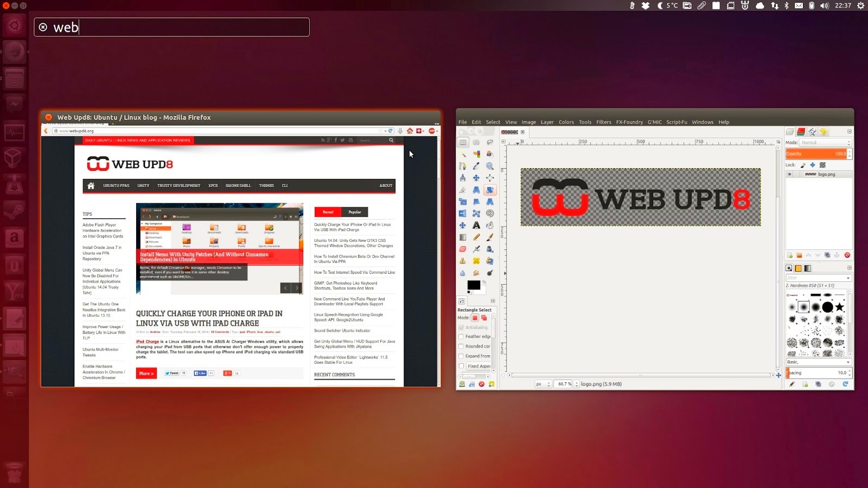Toggle the logo.png layer visibility
The width and height of the screenshot is (868, 488).
pyautogui.click(x=789, y=174)
